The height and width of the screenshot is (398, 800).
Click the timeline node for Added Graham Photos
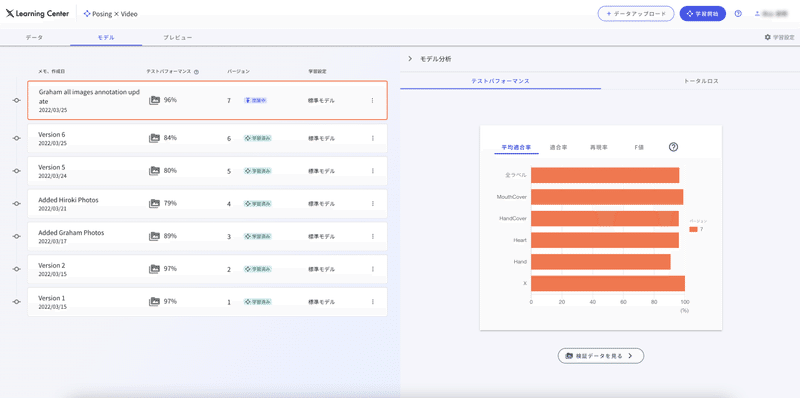pos(16,236)
